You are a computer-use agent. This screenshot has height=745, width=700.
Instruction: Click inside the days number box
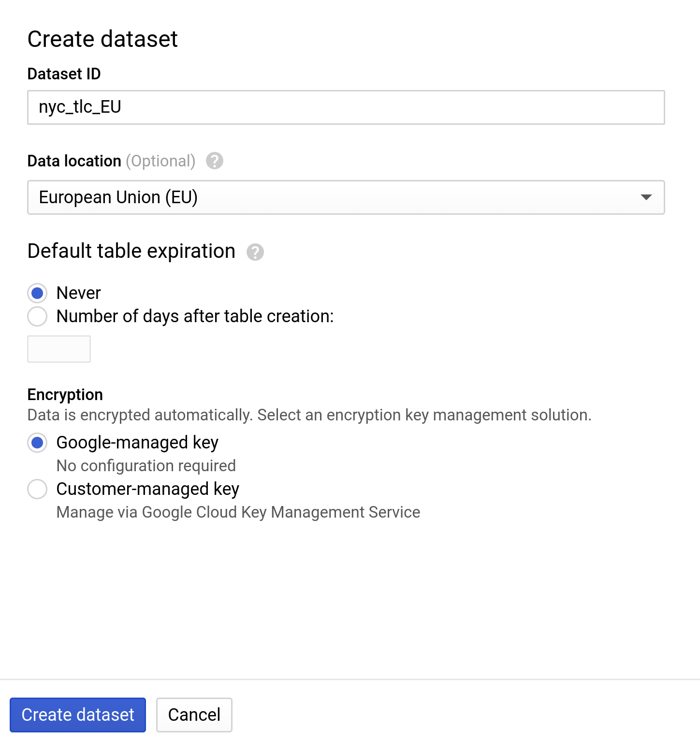pos(58,348)
